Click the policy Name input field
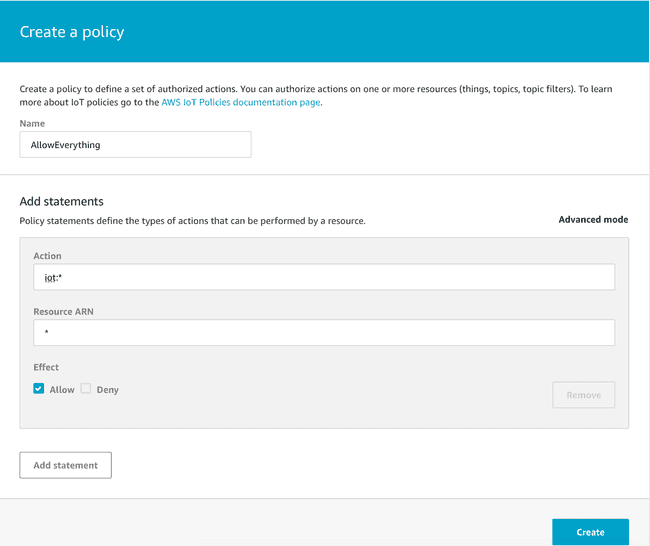The height and width of the screenshot is (546, 650). (135, 144)
